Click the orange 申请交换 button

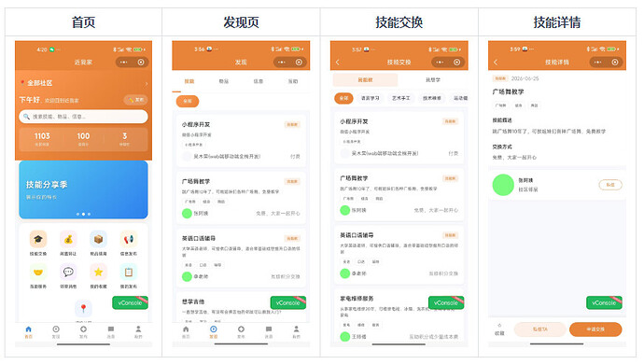point(595,329)
